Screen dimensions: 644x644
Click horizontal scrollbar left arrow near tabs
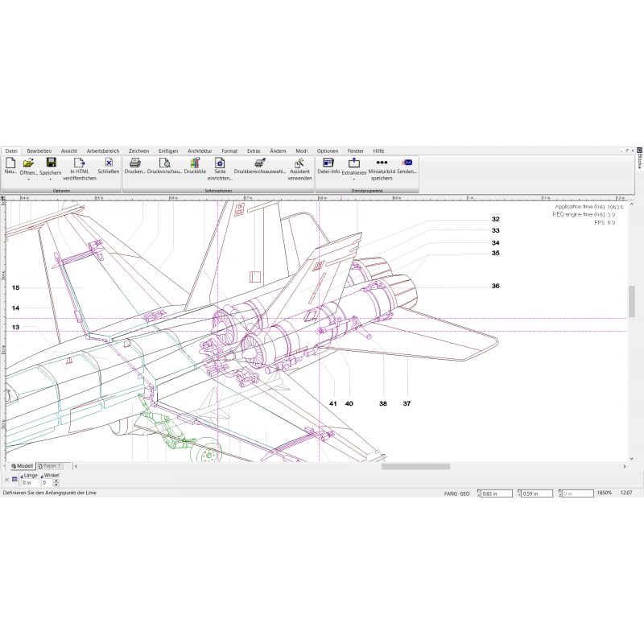(76, 466)
